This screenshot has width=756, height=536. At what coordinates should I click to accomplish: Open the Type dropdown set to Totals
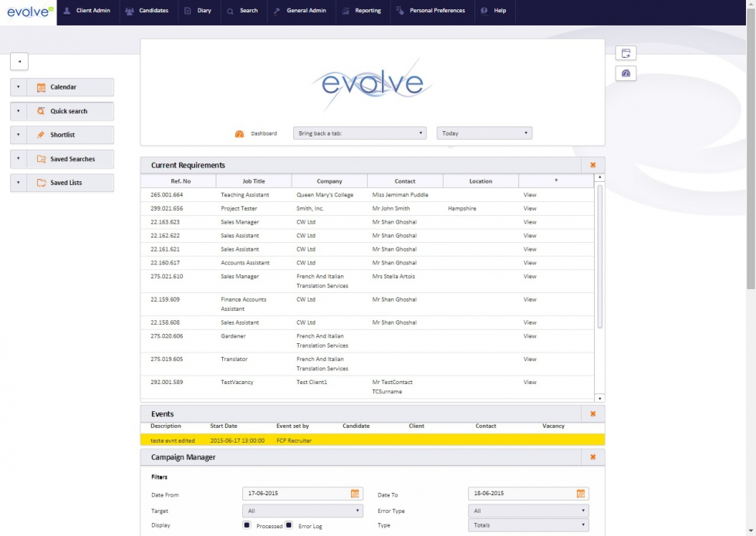click(528, 524)
